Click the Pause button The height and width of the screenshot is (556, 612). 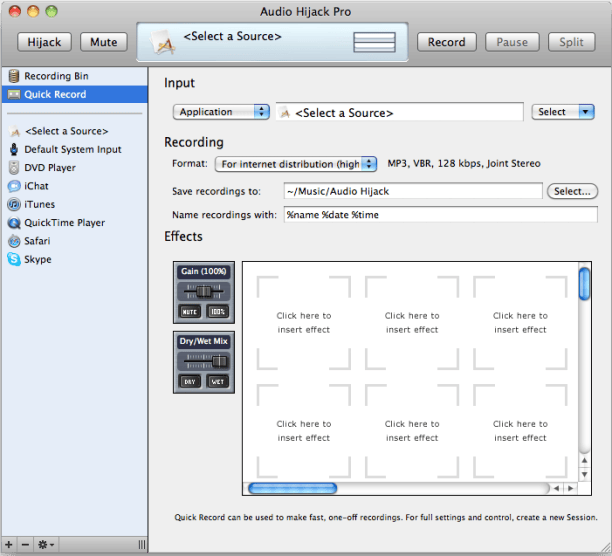(512, 42)
